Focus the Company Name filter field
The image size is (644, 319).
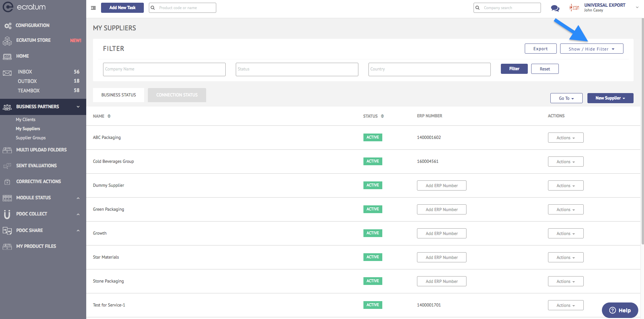[164, 69]
